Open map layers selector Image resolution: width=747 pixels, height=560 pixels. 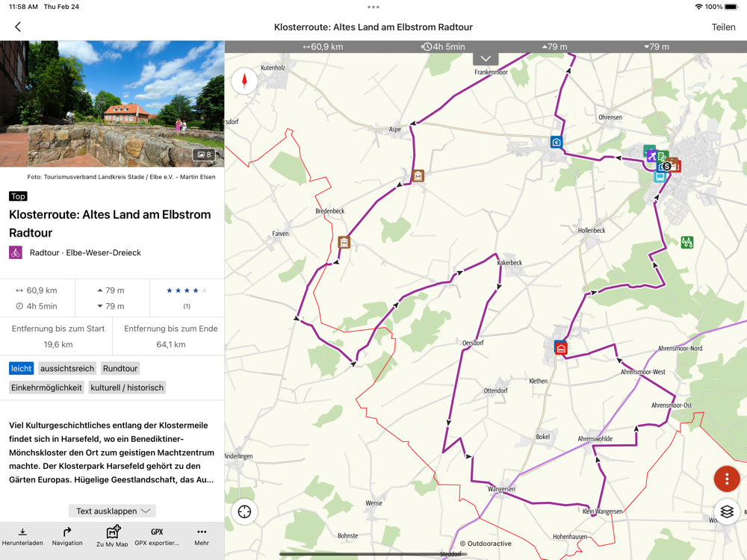pyautogui.click(x=727, y=511)
